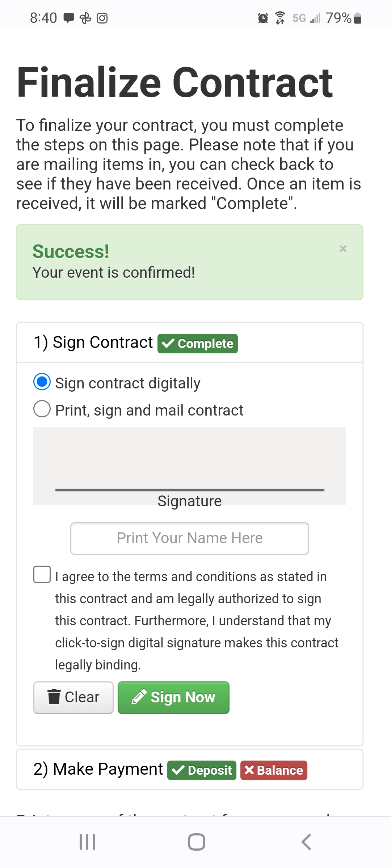Tap the alarm icon in status bar

[x=263, y=18]
